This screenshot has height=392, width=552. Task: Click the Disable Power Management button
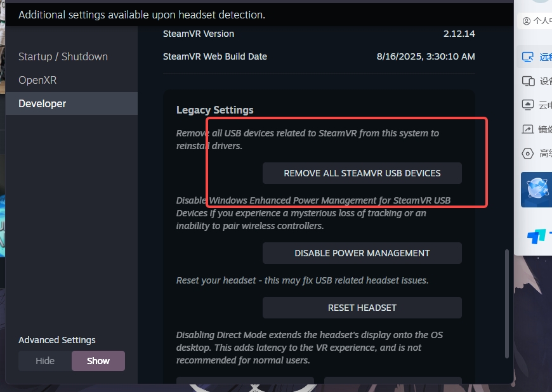click(362, 253)
